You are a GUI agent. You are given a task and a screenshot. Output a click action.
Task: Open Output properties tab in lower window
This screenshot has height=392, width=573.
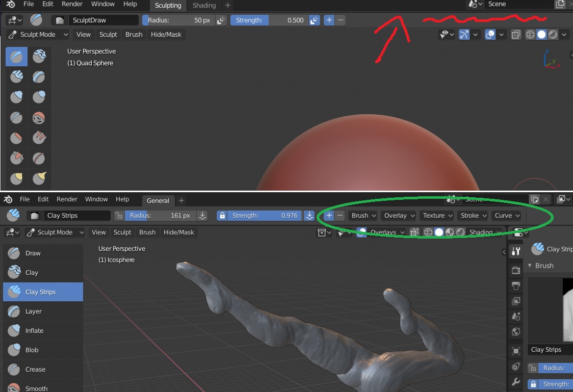point(516,285)
